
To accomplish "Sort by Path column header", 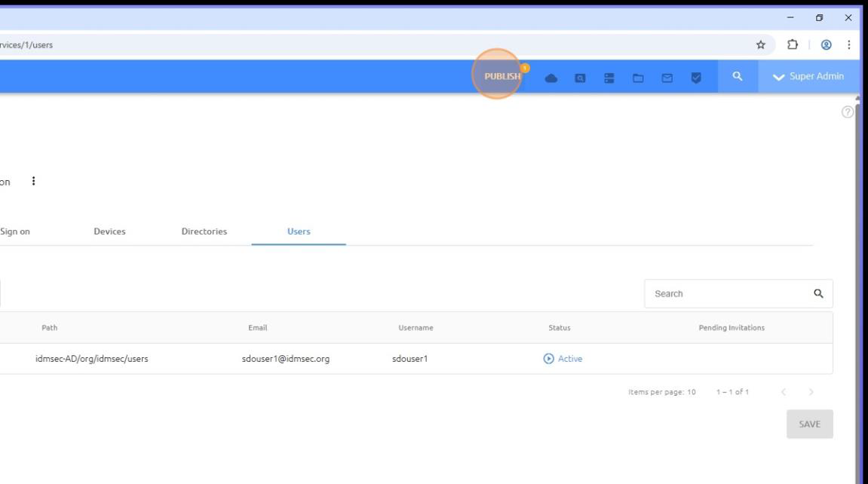I will 49,327.
